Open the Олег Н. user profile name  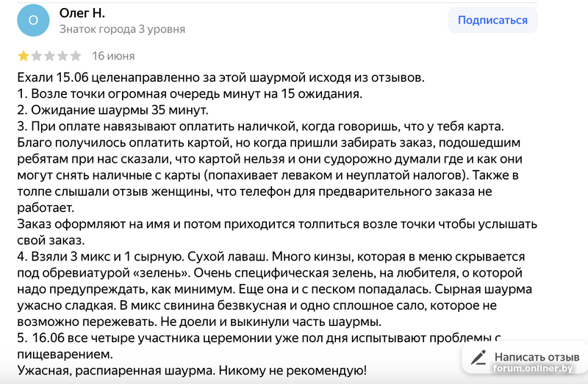click(82, 13)
